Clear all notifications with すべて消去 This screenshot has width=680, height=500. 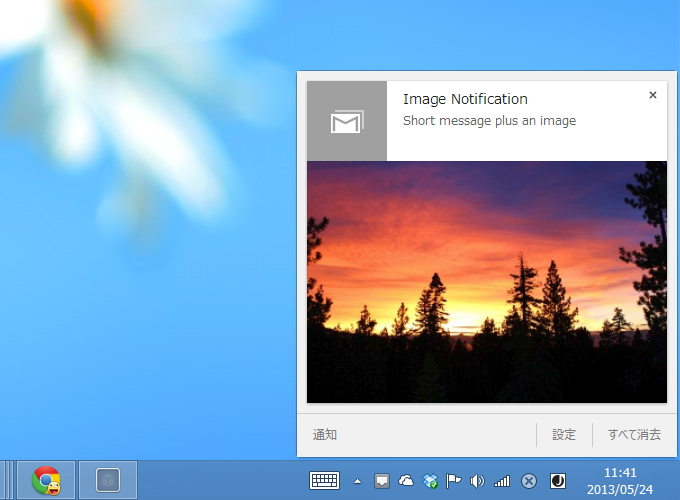coord(634,435)
